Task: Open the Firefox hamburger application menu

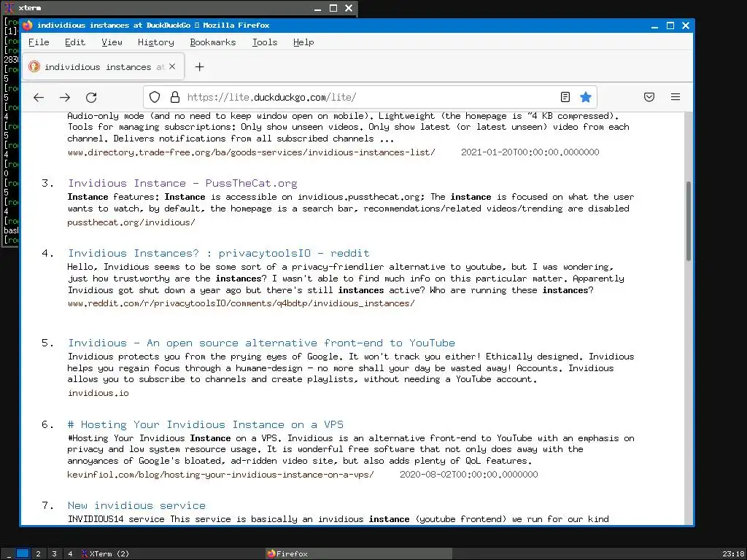Action: tap(675, 97)
